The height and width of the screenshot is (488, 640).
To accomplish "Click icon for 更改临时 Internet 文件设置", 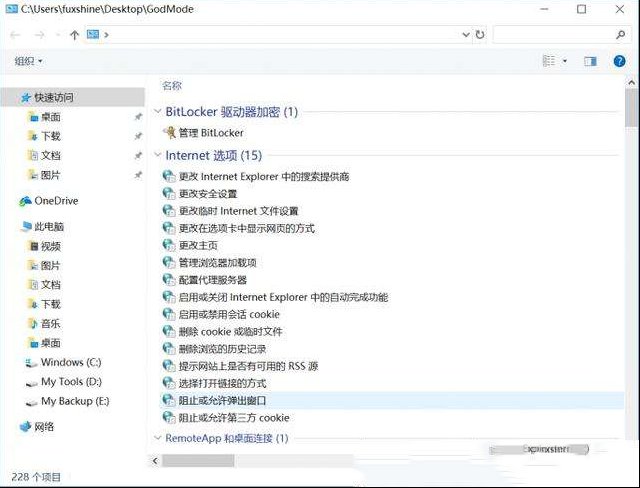I will (169, 211).
